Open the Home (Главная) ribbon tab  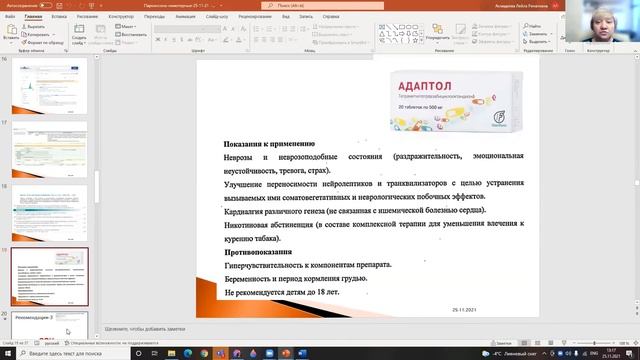pyautogui.click(x=33, y=16)
